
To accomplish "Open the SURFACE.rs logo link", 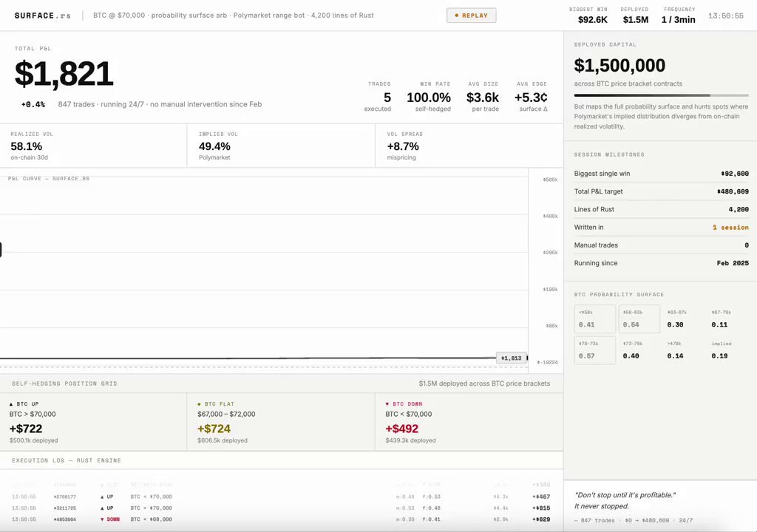I will point(42,16).
